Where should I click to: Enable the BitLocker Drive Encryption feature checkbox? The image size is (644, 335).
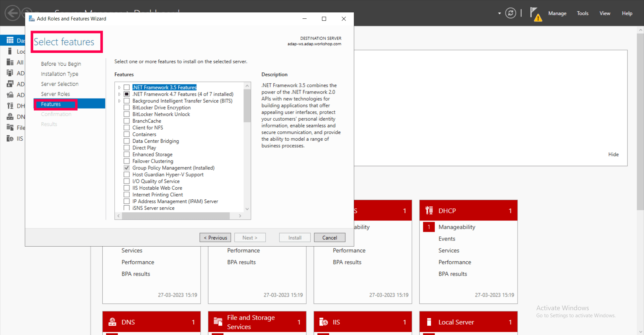click(x=127, y=107)
